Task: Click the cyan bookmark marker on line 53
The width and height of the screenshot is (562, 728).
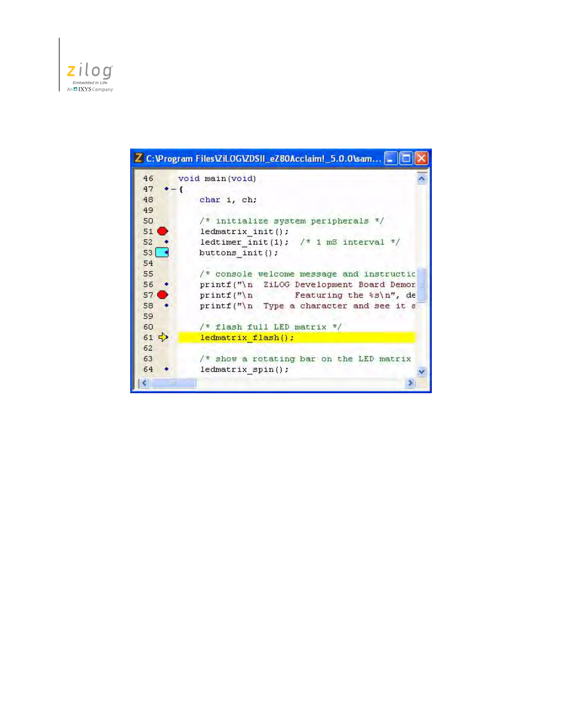Action: pos(162,252)
